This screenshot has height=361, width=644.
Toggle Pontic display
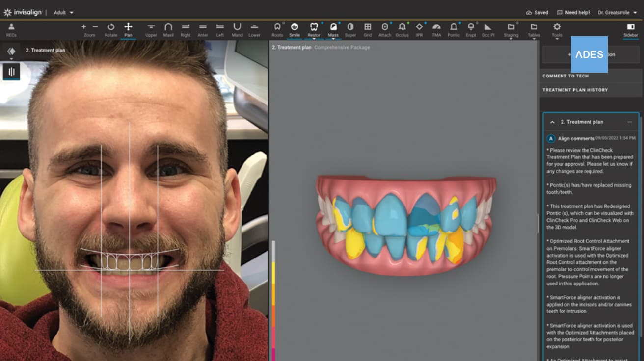pyautogui.click(x=454, y=29)
